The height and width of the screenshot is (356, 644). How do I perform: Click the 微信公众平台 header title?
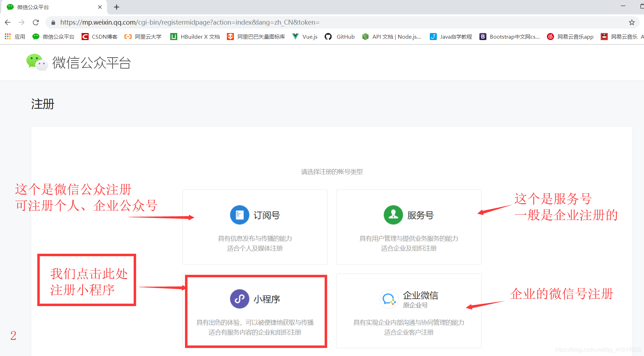point(92,63)
